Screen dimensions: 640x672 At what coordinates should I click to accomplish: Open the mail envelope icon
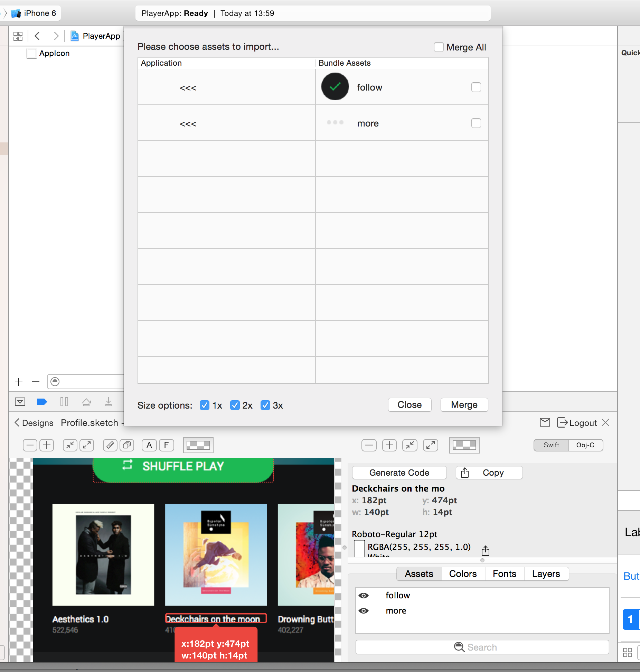pos(545,422)
